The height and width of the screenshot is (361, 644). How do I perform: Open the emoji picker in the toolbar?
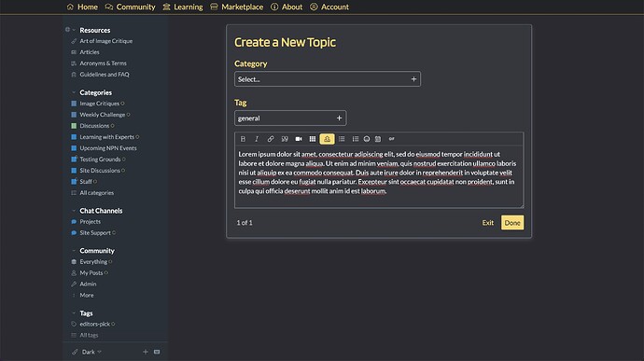point(367,139)
